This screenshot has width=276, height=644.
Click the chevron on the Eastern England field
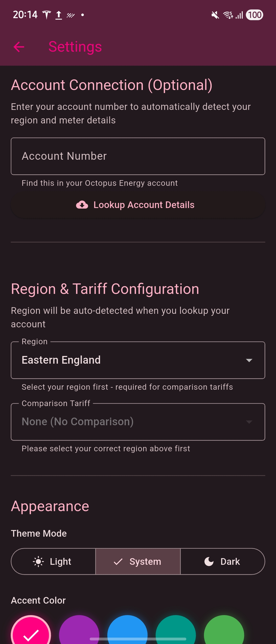250,360
